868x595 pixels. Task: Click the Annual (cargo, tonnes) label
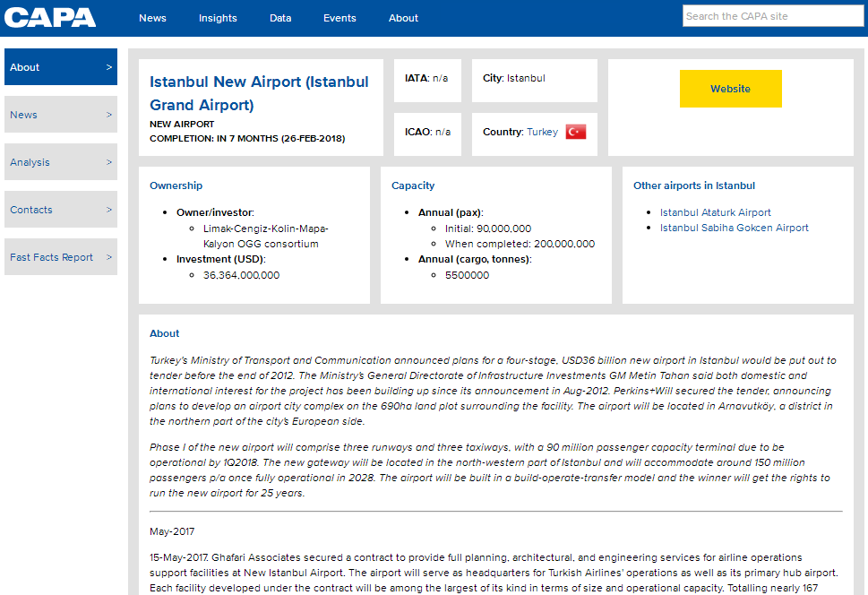pos(475,259)
